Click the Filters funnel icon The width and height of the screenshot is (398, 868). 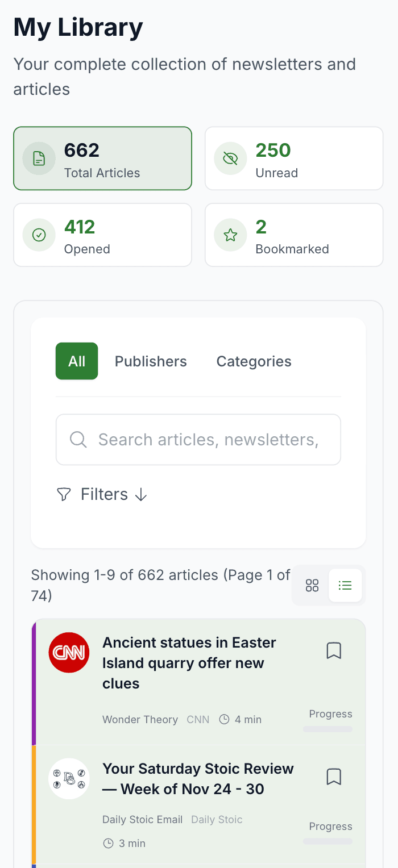pos(63,494)
